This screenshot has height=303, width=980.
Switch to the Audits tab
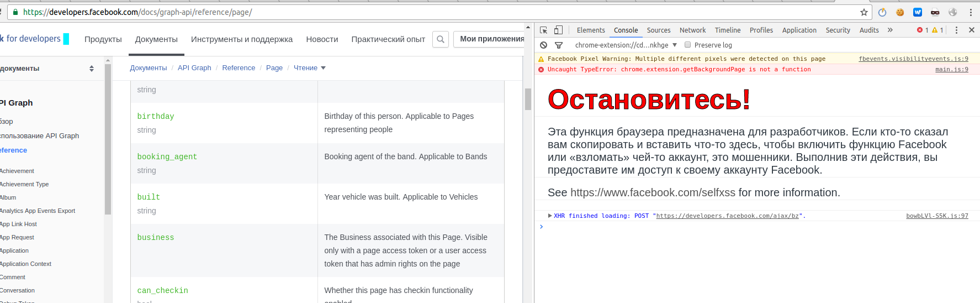coord(869,30)
